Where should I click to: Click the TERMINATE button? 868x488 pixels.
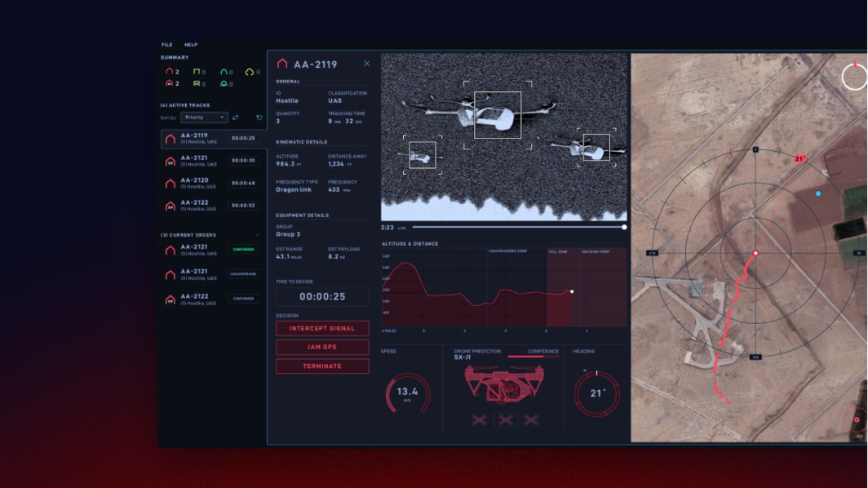click(322, 366)
